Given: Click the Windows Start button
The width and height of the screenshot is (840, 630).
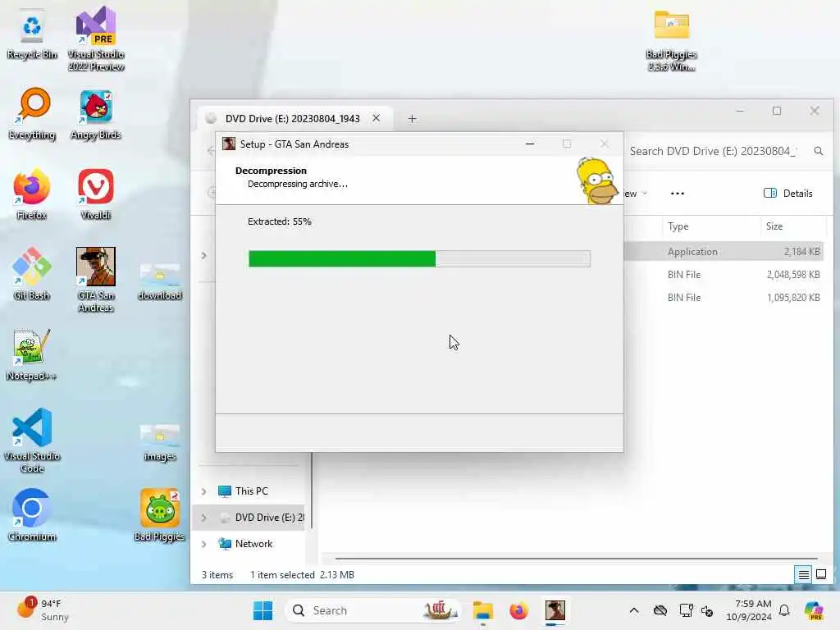Looking at the screenshot, I should [x=262, y=610].
